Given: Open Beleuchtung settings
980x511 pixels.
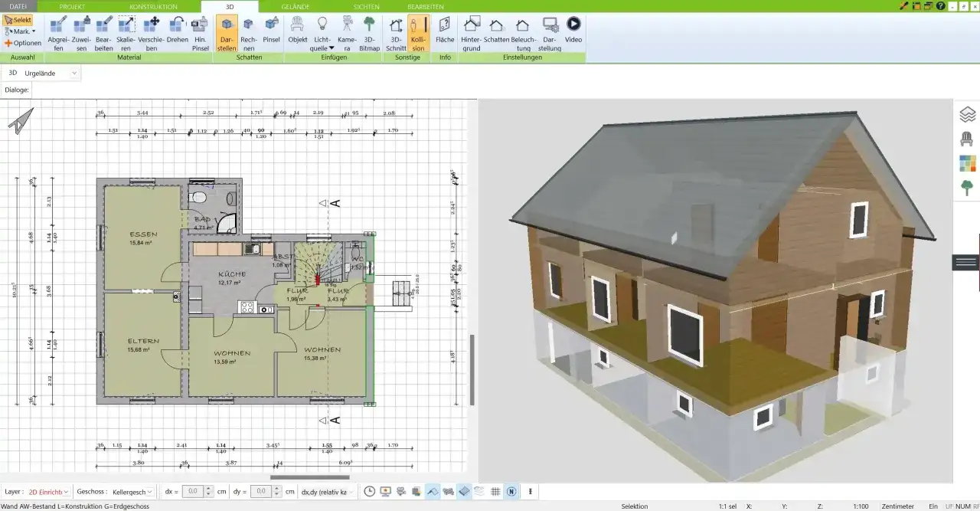Looking at the screenshot, I should point(524,34).
